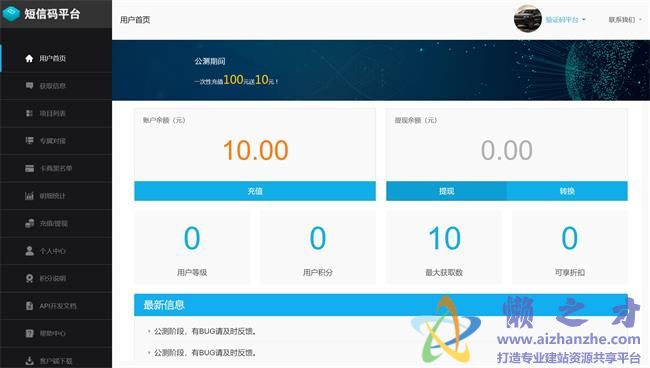Click the message icon in the sidebar

pos(29,86)
